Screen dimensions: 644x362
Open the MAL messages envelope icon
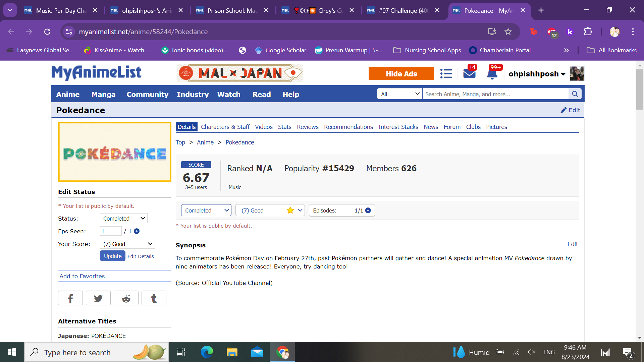[469, 73]
